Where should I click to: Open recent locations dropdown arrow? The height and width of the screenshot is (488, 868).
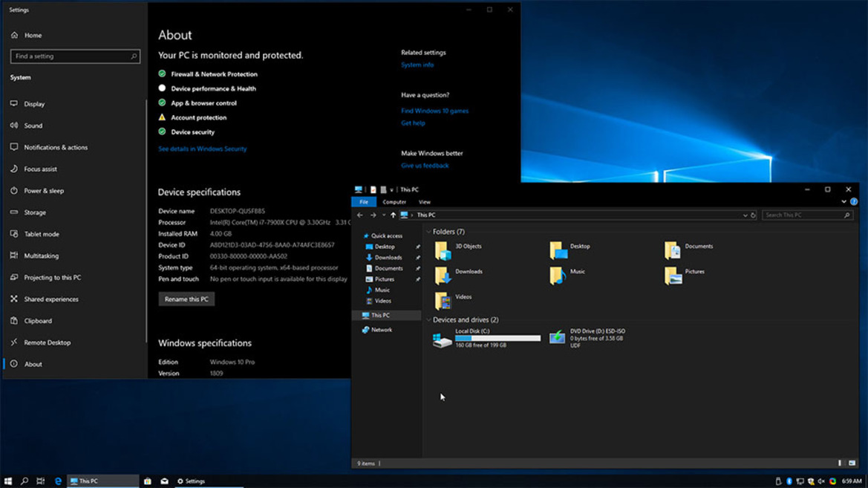pos(384,215)
